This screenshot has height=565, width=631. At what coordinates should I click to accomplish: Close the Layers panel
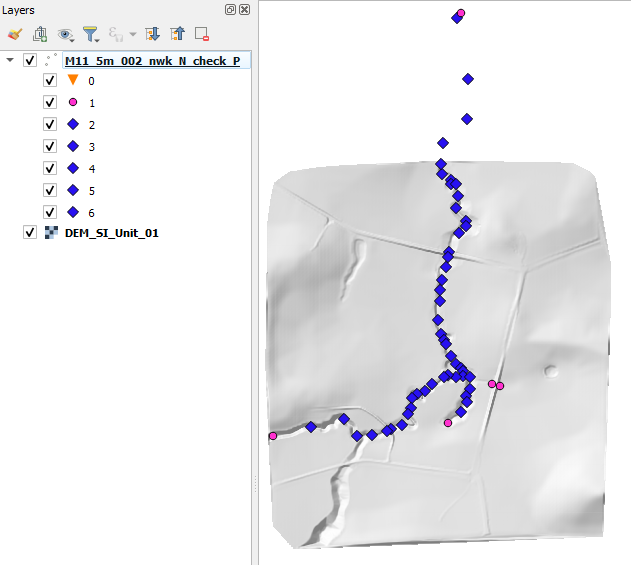point(244,9)
